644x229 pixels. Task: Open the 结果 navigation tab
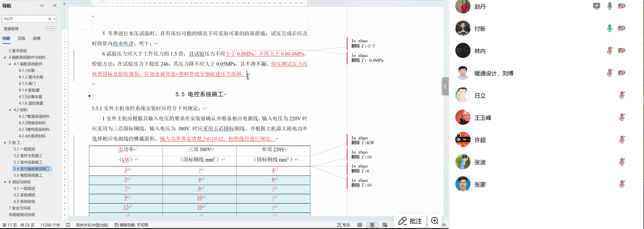pyautogui.click(x=37, y=38)
